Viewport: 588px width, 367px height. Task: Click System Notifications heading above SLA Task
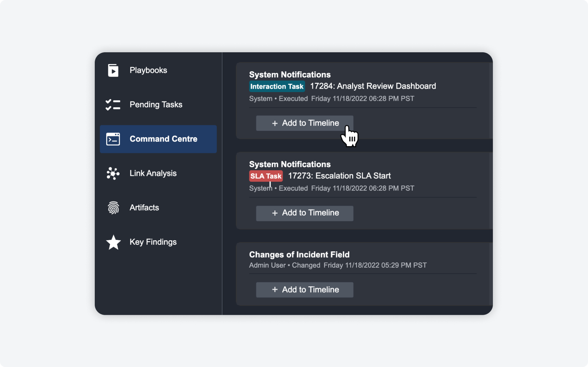point(290,164)
